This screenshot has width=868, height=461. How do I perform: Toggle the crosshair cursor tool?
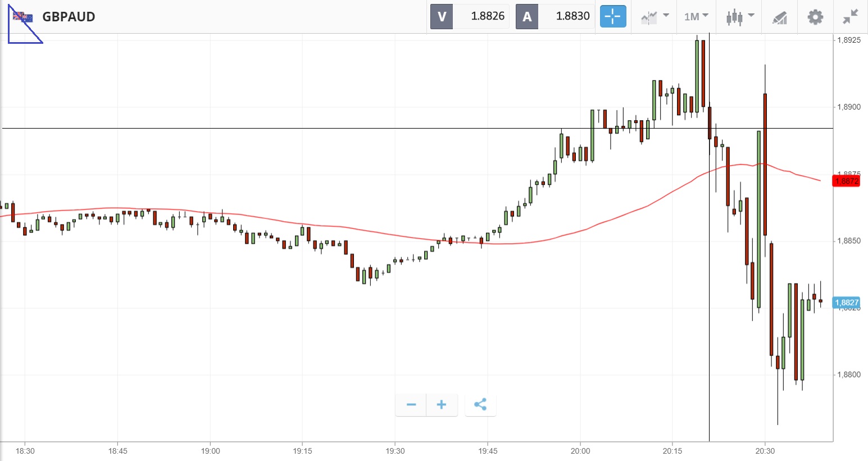click(x=612, y=16)
